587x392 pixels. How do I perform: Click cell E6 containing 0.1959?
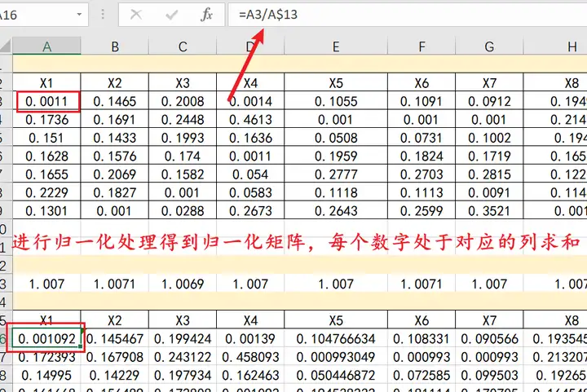click(336, 156)
